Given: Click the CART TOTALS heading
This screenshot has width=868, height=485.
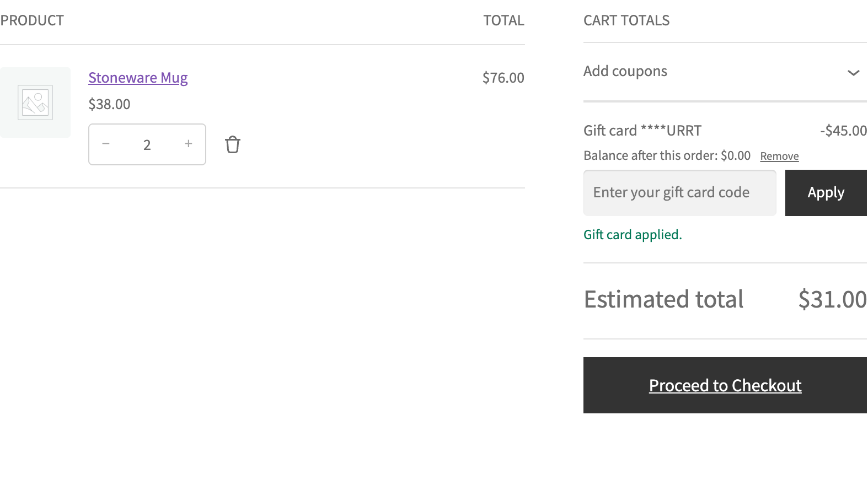Looking at the screenshot, I should (x=626, y=20).
